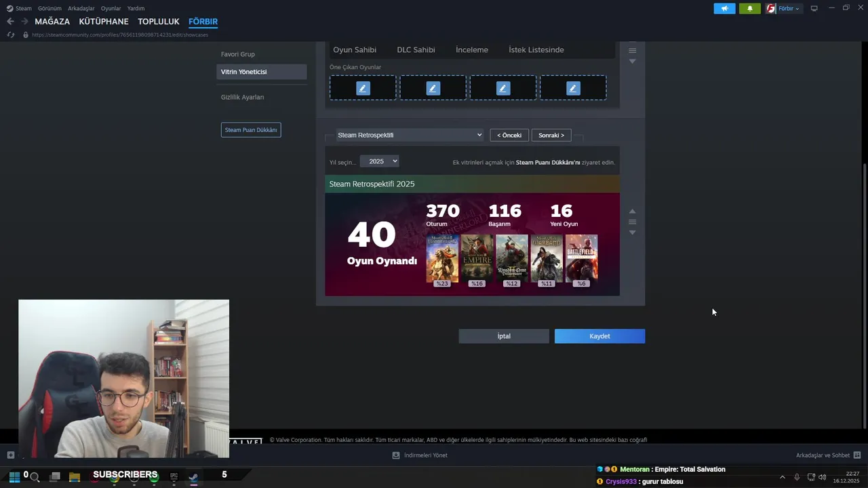Viewport: 868px width, 488px height.
Task: Go to the MAĞAZA section
Action: tap(52, 22)
